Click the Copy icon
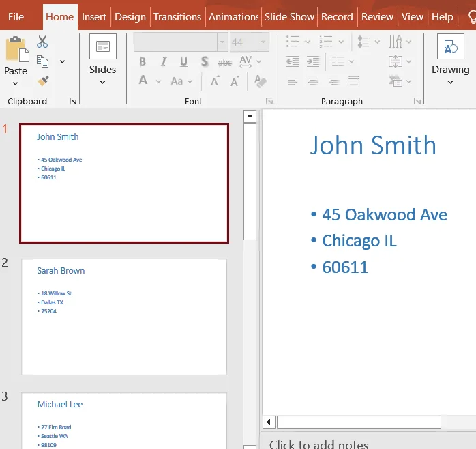The height and width of the screenshot is (449, 476). point(42,61)
